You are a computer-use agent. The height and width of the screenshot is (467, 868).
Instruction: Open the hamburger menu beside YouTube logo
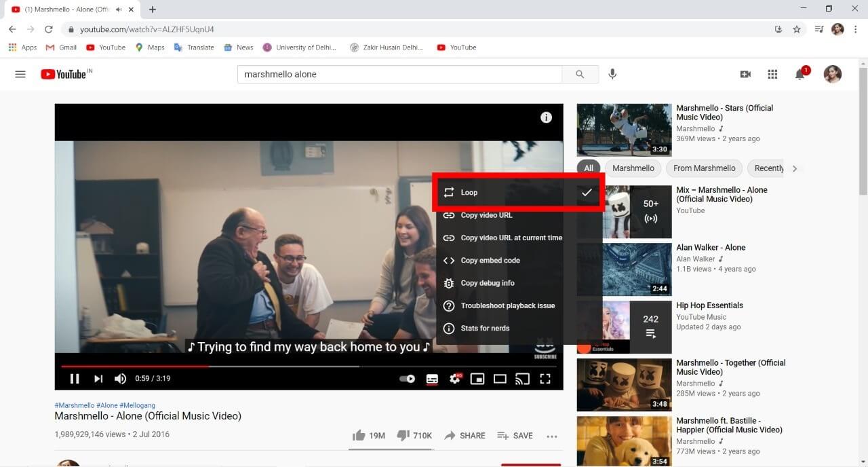tap(20, 74)
